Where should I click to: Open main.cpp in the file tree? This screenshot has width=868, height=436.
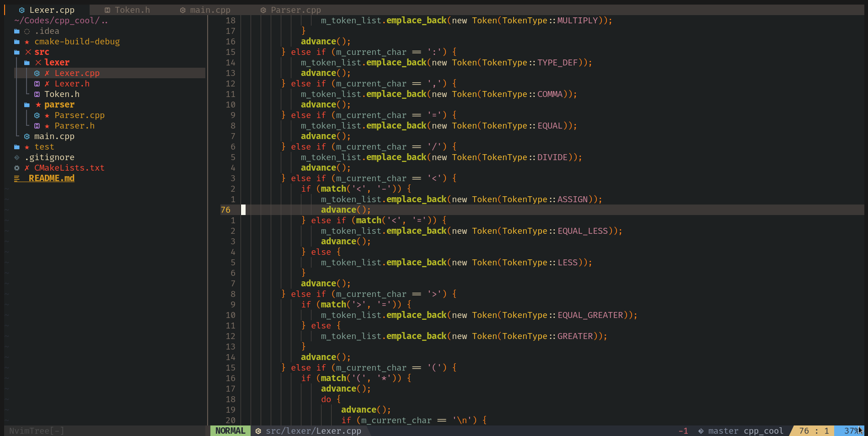point(54,136)
